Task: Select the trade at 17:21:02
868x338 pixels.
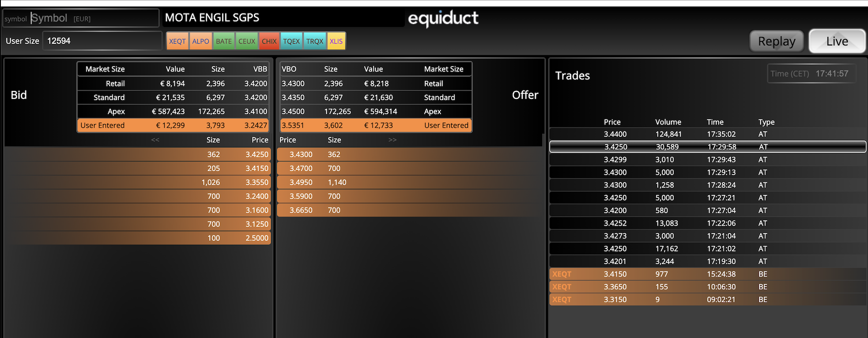Action: tap(708, 249)
